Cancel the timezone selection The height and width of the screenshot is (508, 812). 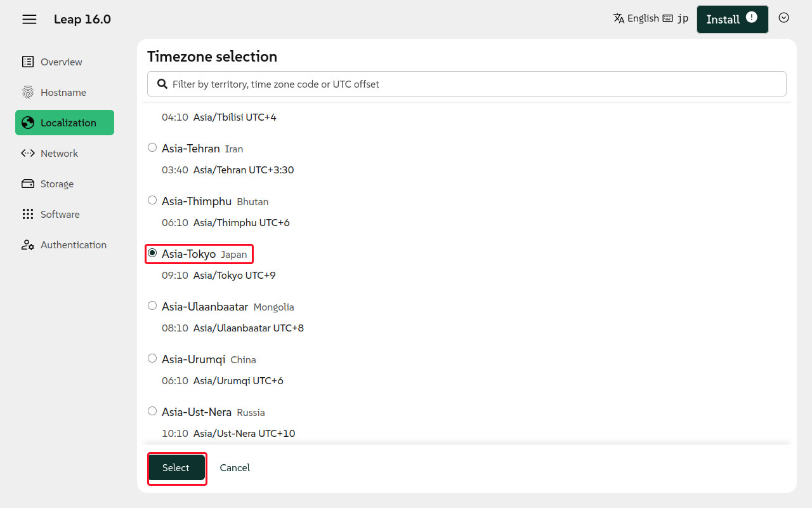tap(235, 467)
